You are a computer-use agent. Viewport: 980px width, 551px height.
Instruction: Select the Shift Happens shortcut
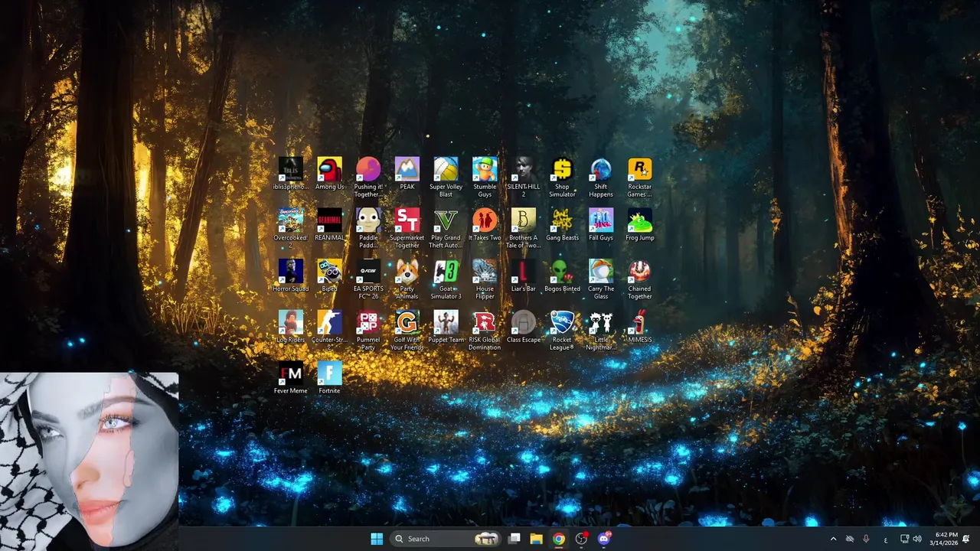[x=601, y=178]
